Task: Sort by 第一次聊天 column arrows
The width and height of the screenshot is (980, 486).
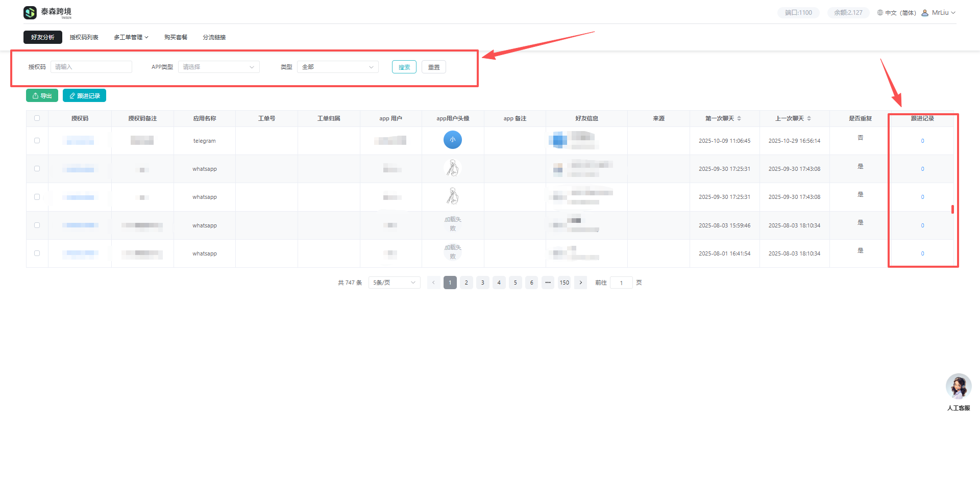Action: point(739,118)
